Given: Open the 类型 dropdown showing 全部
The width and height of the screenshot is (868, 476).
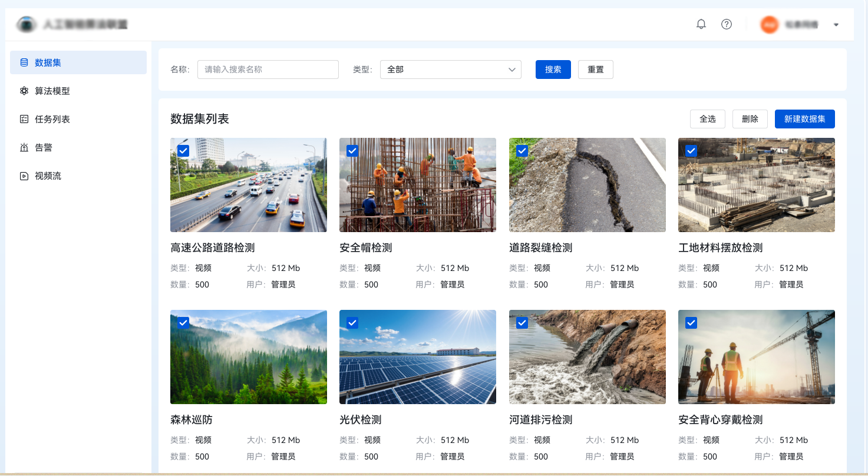Looking at the screenshot, I should [x=451, y=70].
